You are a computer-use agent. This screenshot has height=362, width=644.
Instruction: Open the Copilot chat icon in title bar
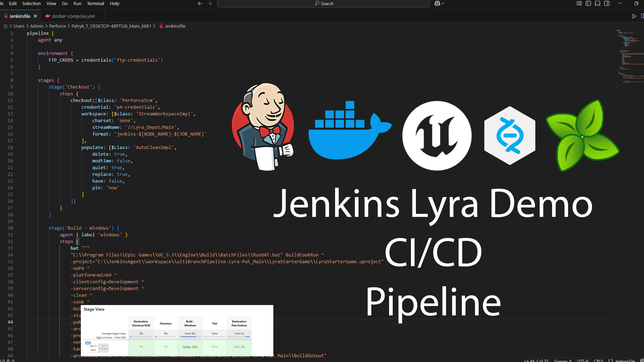pos(437,3)
